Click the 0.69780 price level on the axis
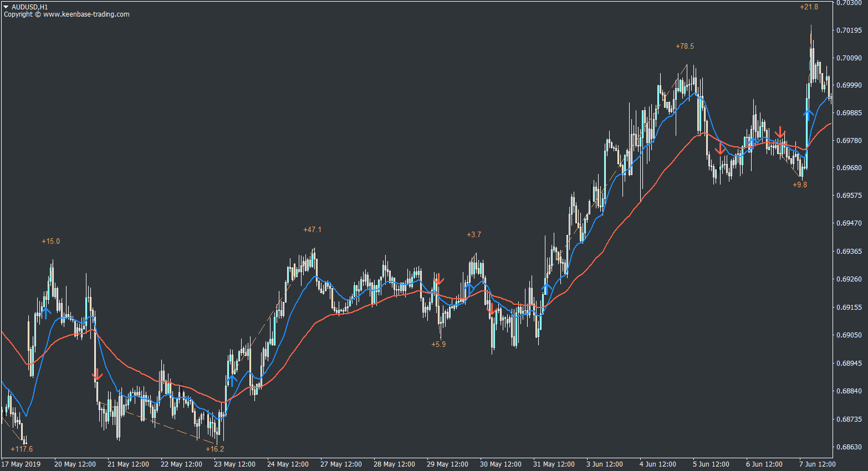 coord(849,140)
